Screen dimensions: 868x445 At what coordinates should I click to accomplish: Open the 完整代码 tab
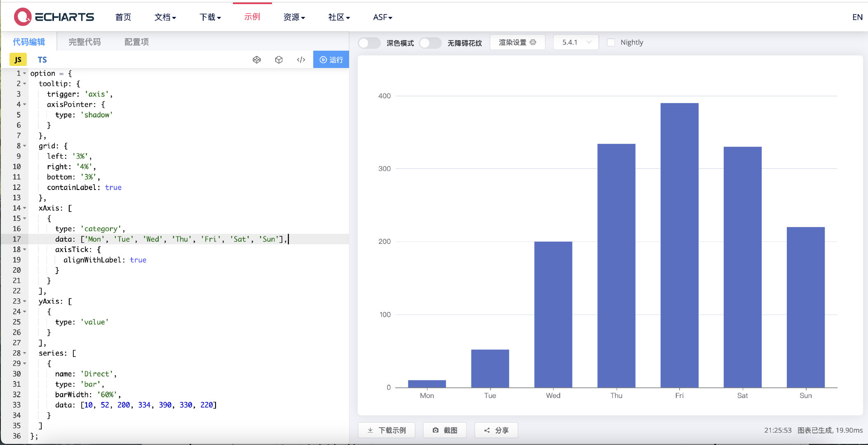click(x=84, y=42)
